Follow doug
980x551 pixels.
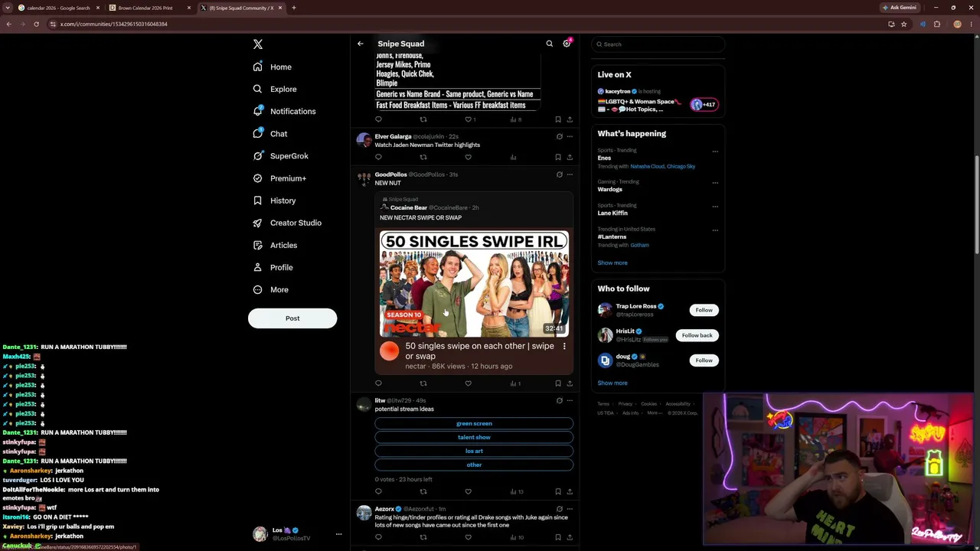coord(704,360)
